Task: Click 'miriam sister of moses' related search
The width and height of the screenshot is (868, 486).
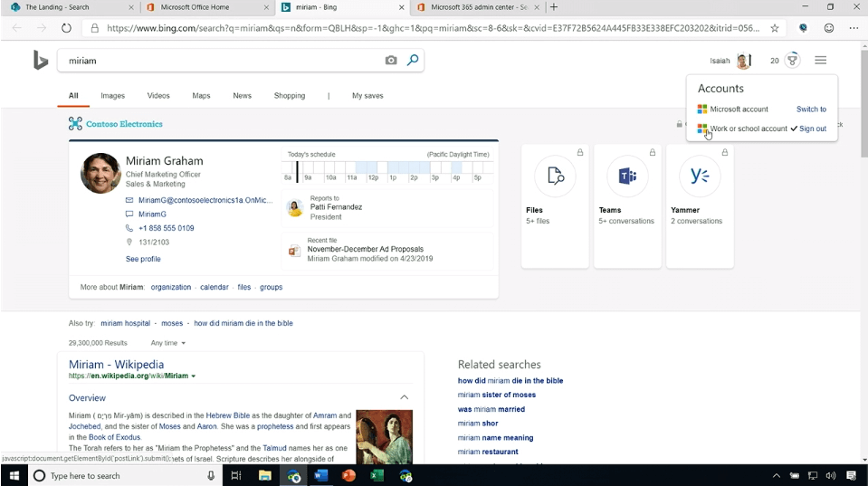Action: click(x=497, y=395)
